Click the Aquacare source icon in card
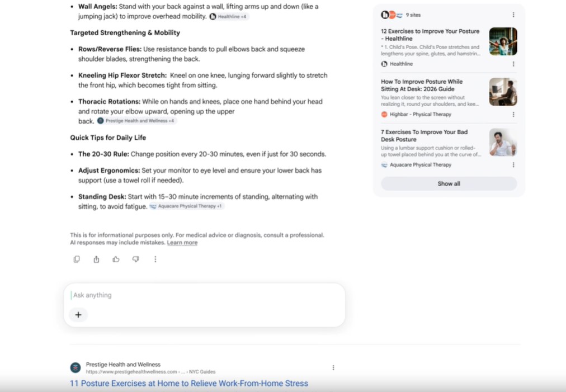The image size is (566, 392). tap(384, 165)
